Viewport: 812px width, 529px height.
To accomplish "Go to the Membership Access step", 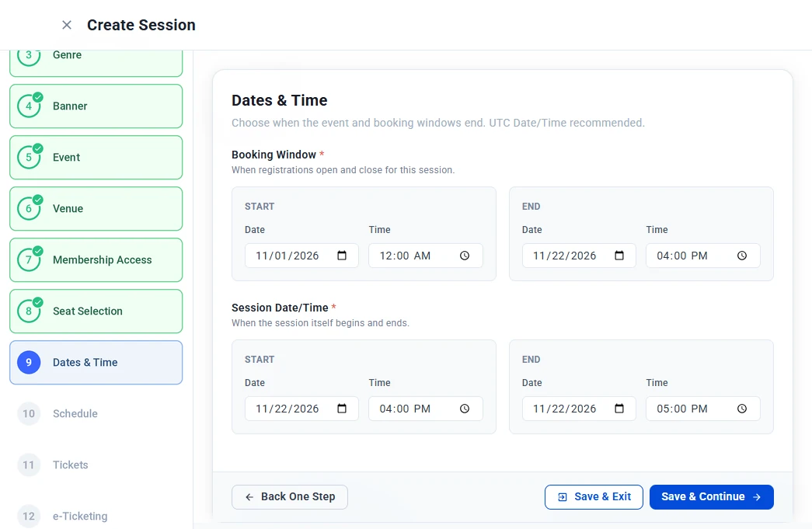I will point(96,260).
